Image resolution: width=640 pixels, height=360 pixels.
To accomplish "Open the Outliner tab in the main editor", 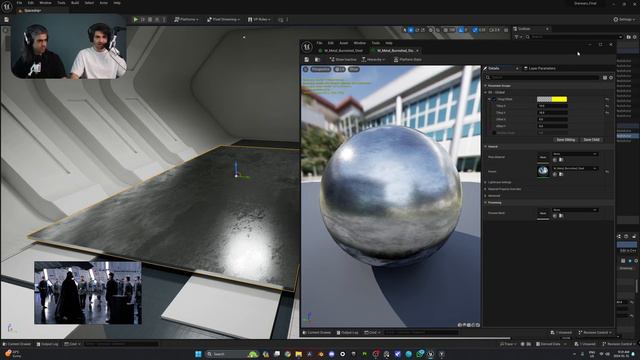I will (524, 29).
